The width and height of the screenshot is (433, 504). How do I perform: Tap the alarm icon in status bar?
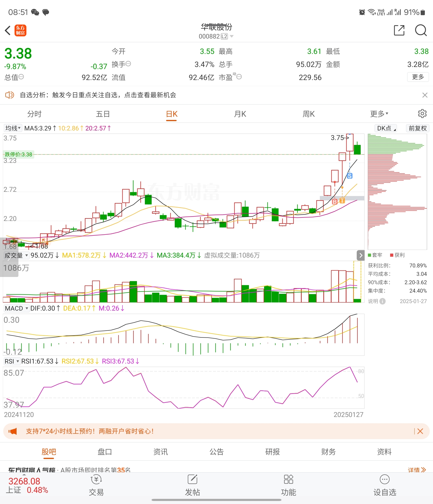(x=362, y=12)
